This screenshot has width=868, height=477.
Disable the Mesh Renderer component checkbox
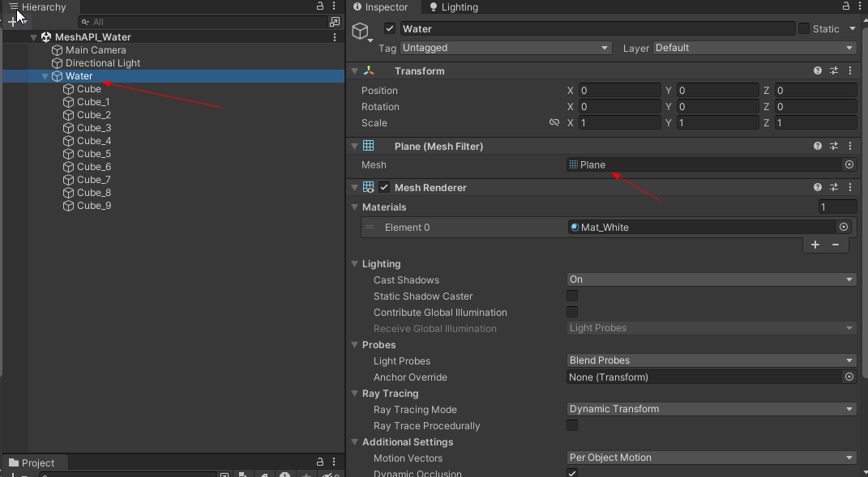384,187
